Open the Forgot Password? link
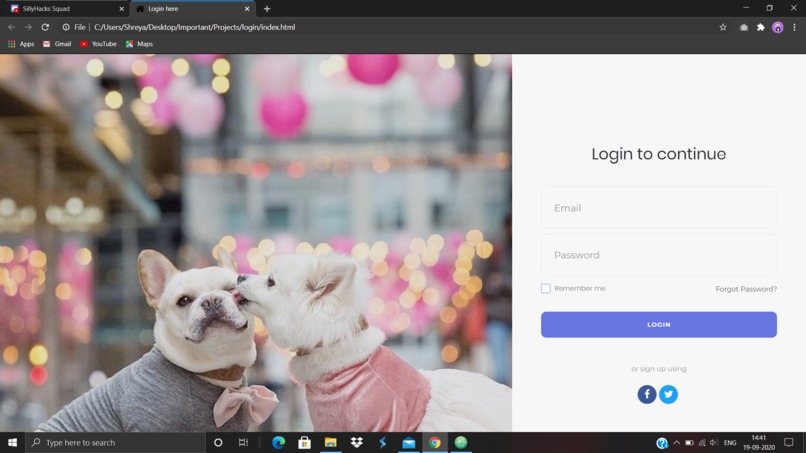This screenshot has width=806, height=453. point(746,289)
